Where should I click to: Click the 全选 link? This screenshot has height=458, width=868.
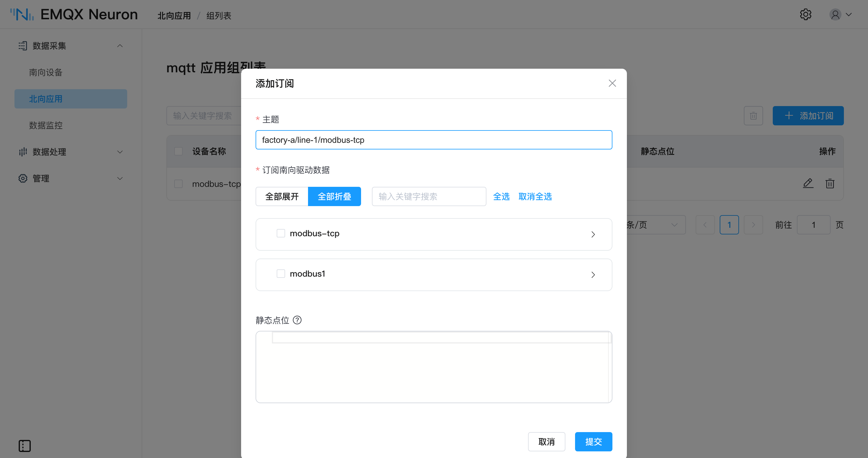(501, 196)
